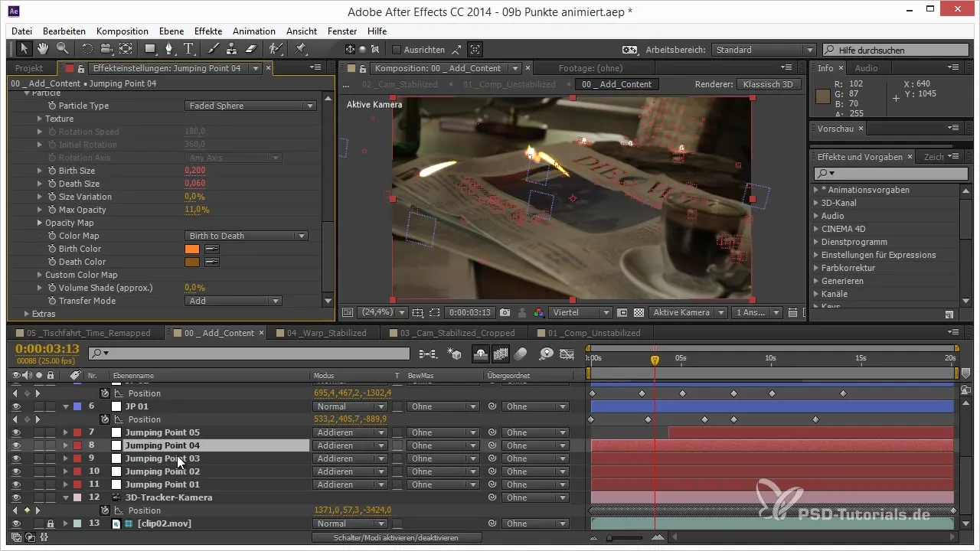The width and height of the screenshot is (980, 551).
Task: Select the Pen tool
Action: click(x=168, y=50)
